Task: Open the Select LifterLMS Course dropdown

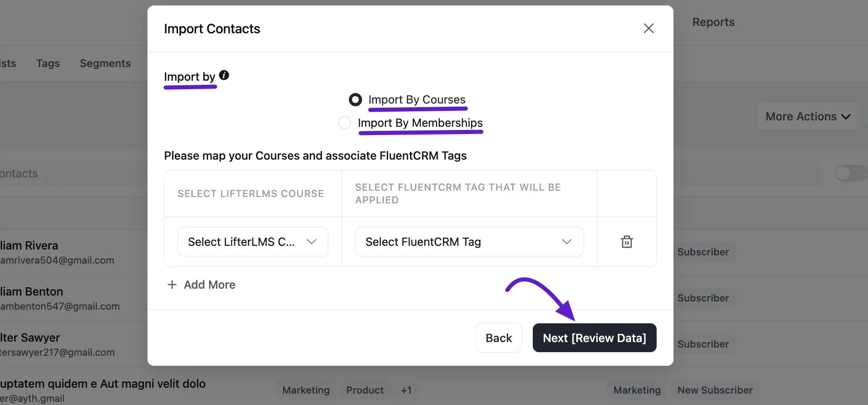Action: pos(253,242)
